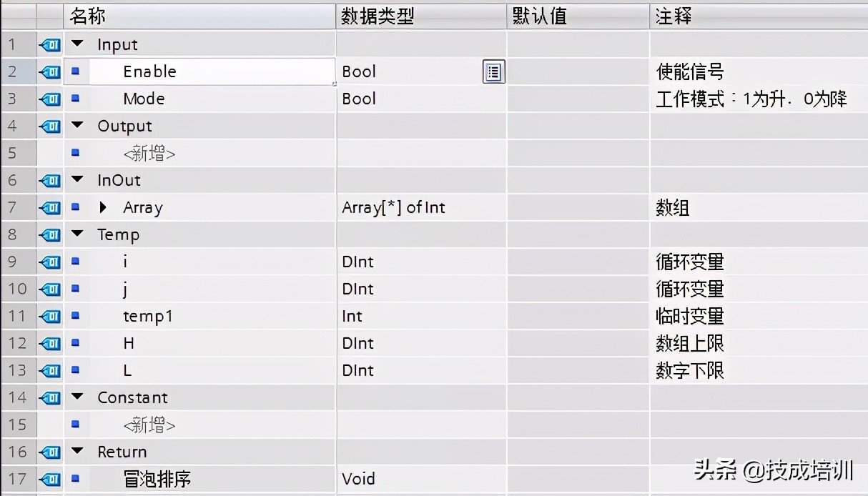Click the variable icon on the temp1 row
Screen dimensions: 868x496
[49, 316]
